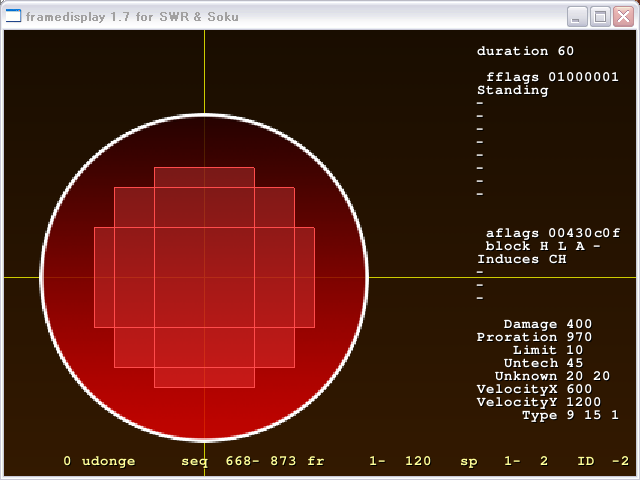Click the 'Proration 970' value
The image size is (640, 480).
534,337
